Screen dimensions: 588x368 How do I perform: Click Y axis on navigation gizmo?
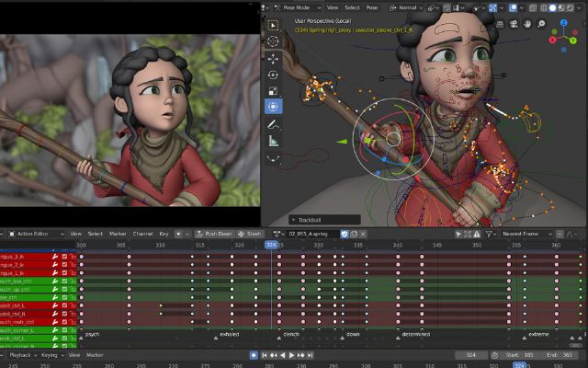point(573,40)
